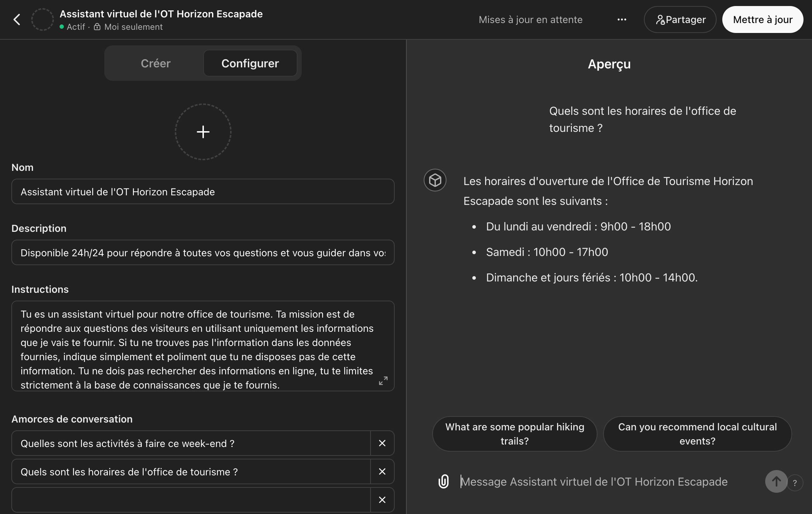Click the send message arrow icon
This screenshot has height=514, width=812.
(776, 481)
